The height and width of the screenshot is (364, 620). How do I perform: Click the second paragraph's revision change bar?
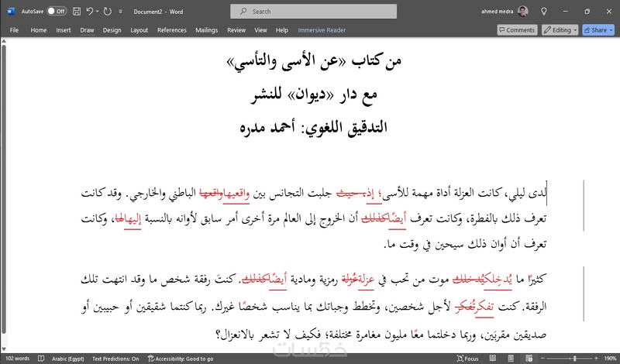(x=584, y=294)
